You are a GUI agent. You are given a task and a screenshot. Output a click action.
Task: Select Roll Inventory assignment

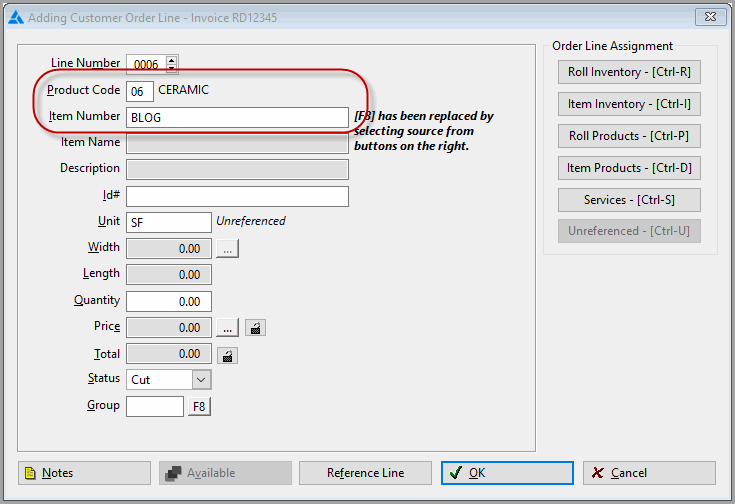629,72
